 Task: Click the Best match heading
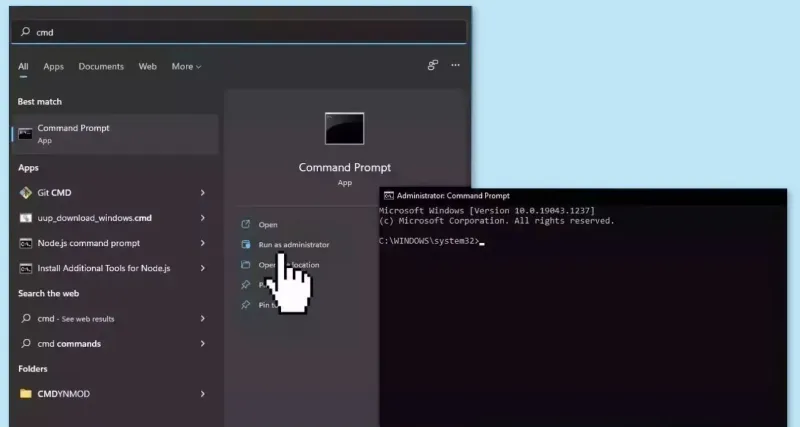40,102
